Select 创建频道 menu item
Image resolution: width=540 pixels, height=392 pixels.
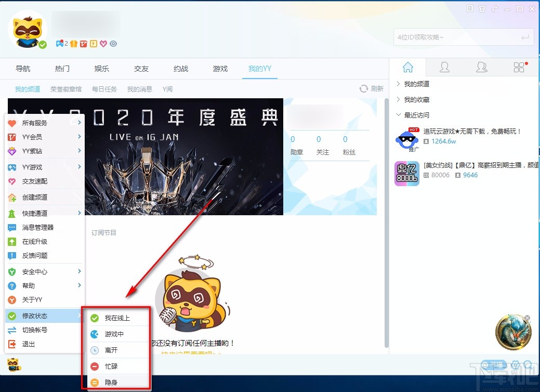click(45, 198)
